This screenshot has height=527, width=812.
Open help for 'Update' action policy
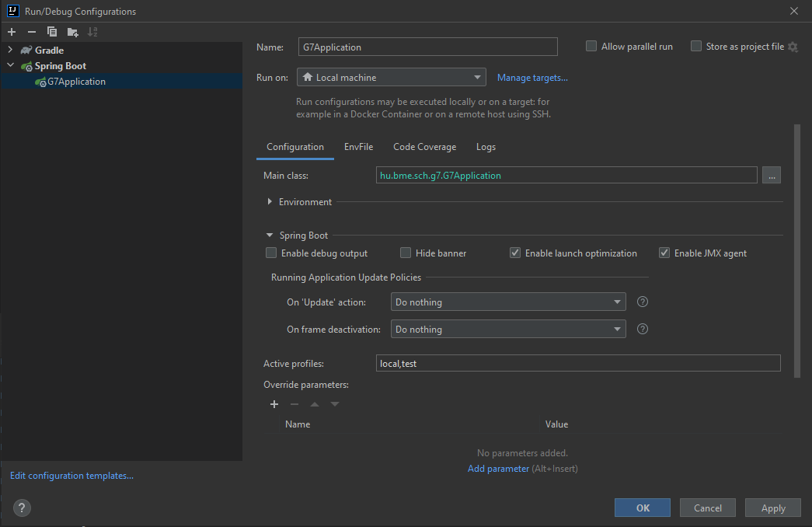[642, 302]
